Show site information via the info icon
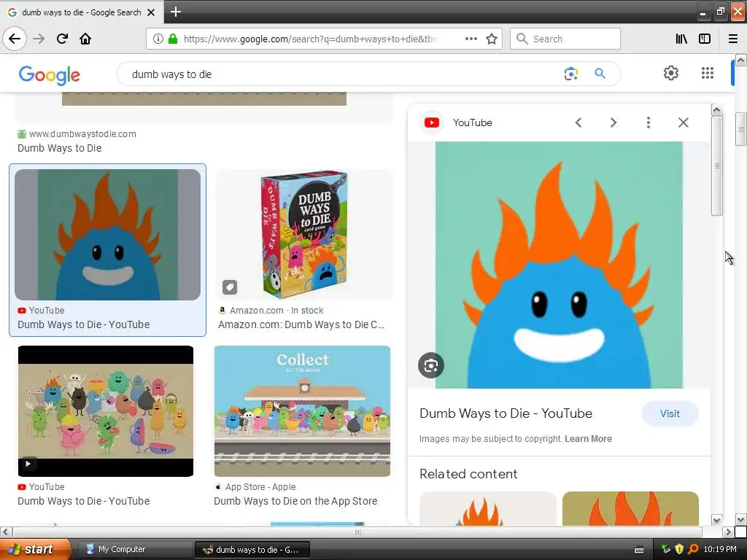Screen dimensions: 747x560 [158, 39]
